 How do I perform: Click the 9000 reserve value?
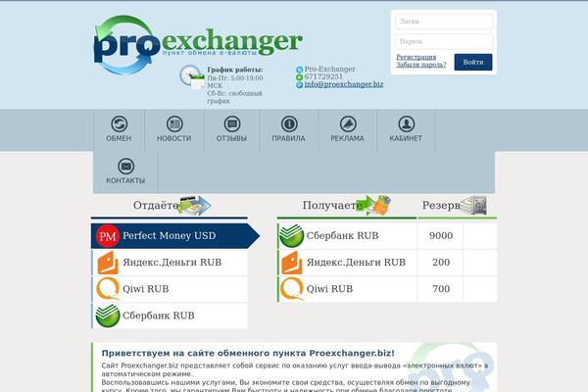point(441,235)
